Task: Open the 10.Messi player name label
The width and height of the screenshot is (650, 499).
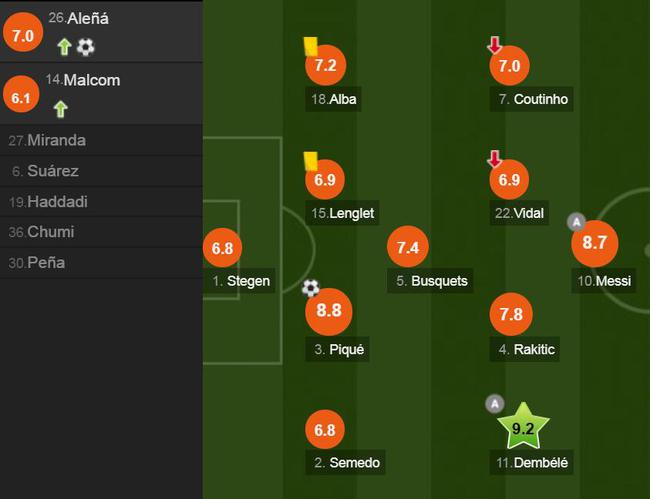Action: (604, 281)
